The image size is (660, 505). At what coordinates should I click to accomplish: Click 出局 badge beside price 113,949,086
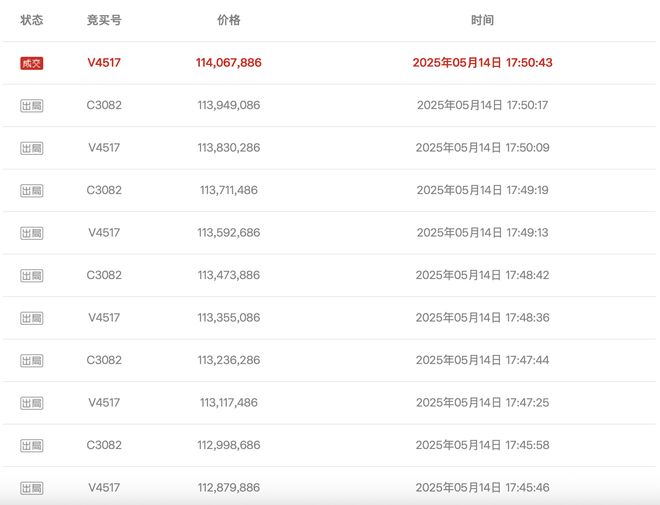pyautogui.click(x=32, y=106)
